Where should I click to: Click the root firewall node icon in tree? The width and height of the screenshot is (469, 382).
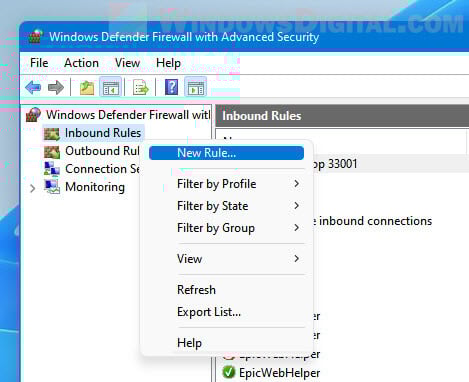coord(33,115)
